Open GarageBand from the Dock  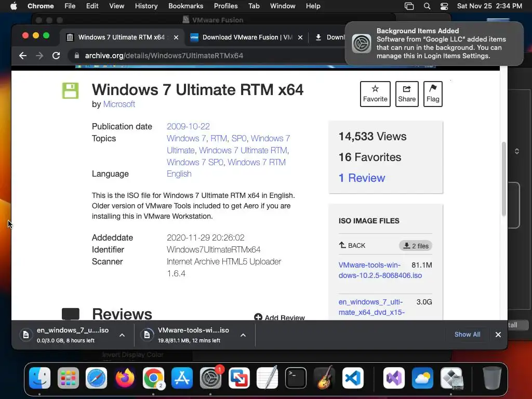click(324, 378)
